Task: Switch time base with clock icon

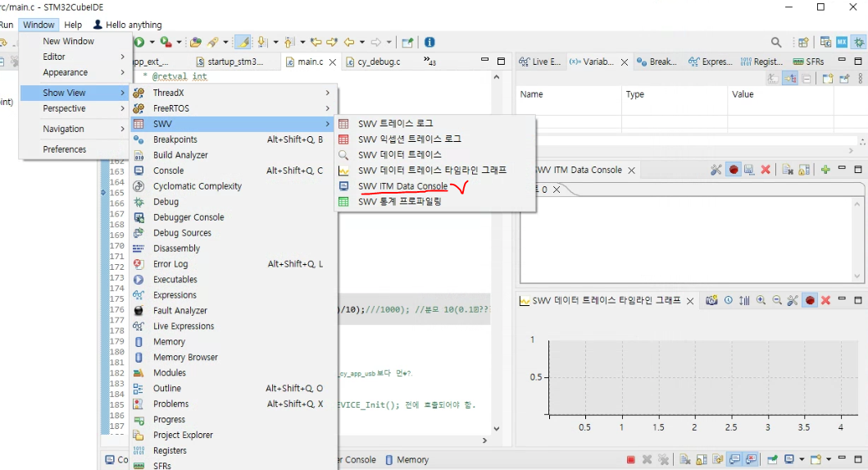Action: pyautogui.click(x=729, y=300)
